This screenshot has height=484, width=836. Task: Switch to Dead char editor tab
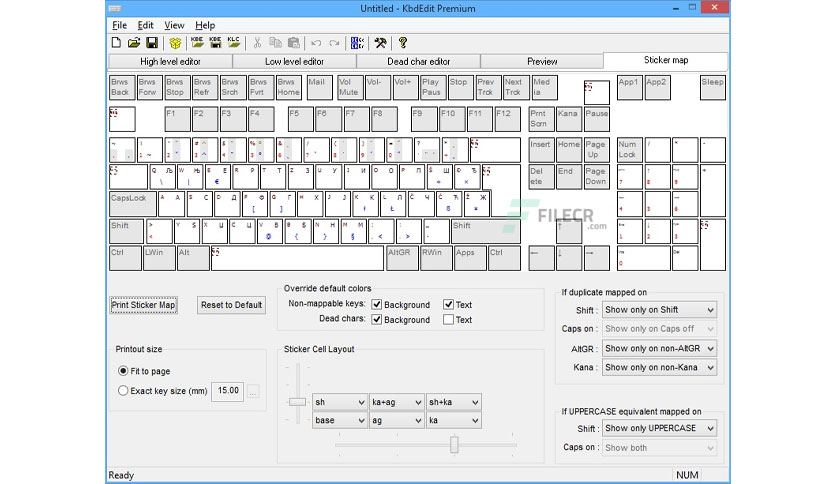pyautogui.click(x=419, y=61)
